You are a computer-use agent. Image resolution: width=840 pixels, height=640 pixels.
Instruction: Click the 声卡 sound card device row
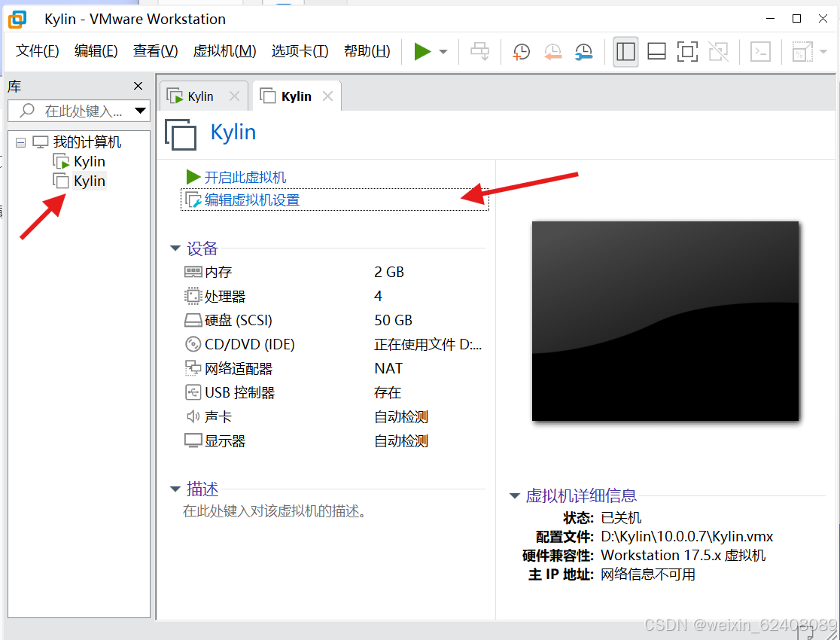tap(333, 416)
